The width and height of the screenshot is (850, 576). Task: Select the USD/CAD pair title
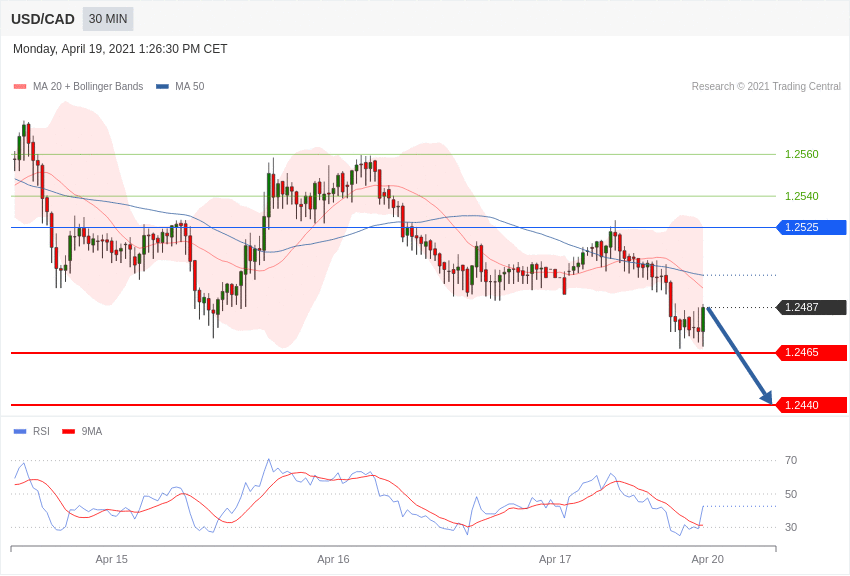43,19
